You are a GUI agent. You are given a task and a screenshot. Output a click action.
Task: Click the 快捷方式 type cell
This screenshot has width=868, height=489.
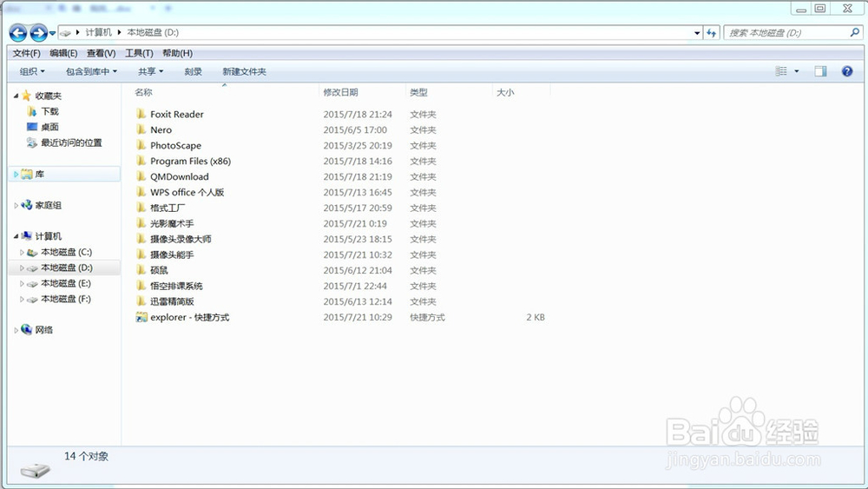coord(427,317)
